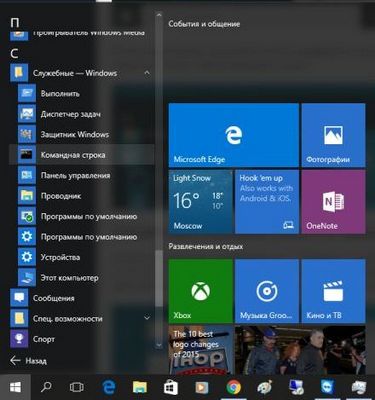Click События и общение group title
The height and width of the screenshot is (400, 375).
(x=204, y=24)
